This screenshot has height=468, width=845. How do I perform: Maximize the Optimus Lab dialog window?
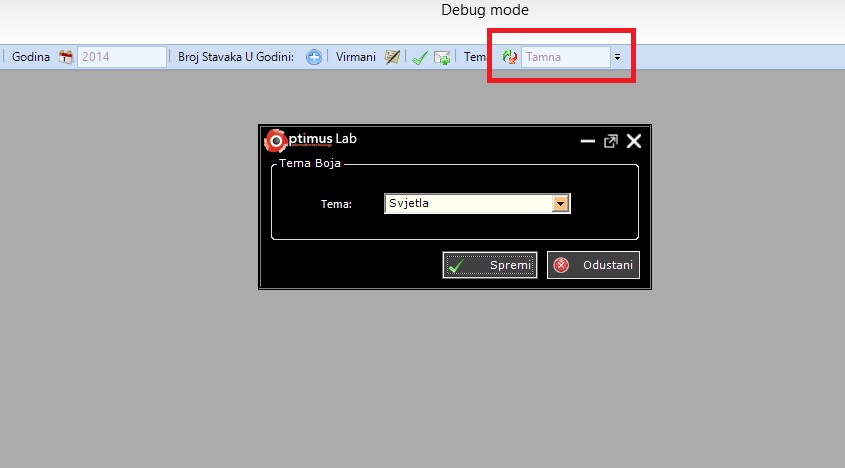pyautogui.click(x=610, y=142)
